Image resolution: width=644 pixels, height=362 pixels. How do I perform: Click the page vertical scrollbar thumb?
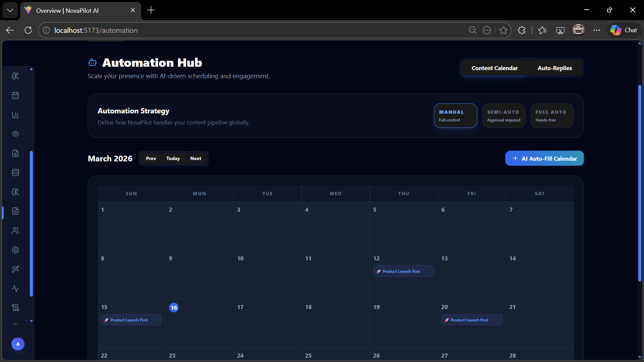pos(640,183)
